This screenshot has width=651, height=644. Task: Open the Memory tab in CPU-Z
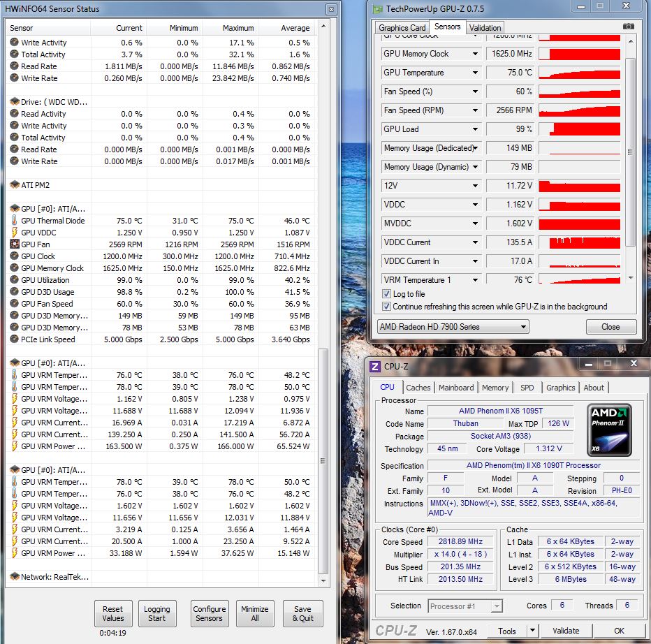(x=495, y=388)
